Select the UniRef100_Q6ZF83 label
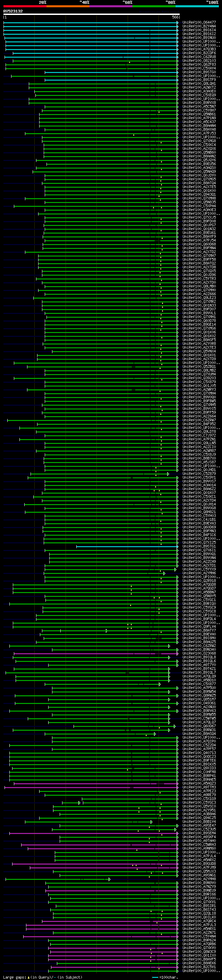Screen dimensions: 222x980 point(199,65)
